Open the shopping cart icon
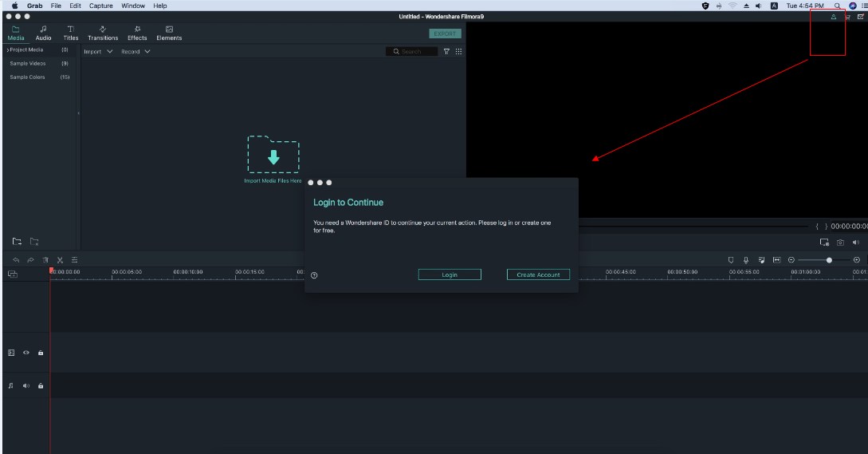This screenshot has height=454, width=868. click(x=847, y=18)
